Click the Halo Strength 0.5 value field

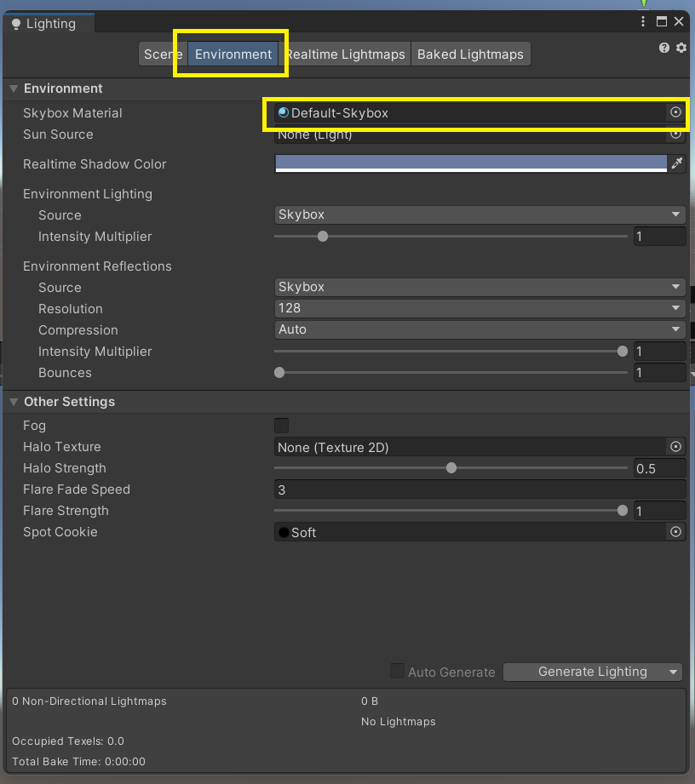[x=659, y=468]
